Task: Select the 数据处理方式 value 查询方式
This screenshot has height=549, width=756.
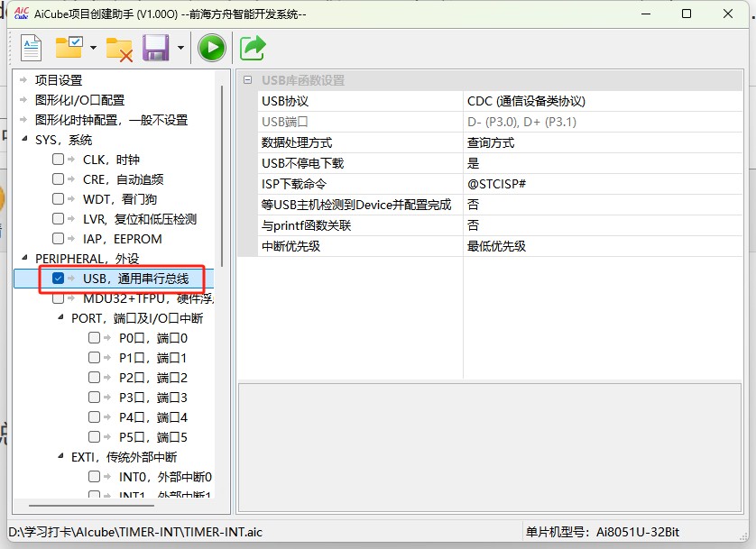Action: pyautogui.click(x=603, y=142)
